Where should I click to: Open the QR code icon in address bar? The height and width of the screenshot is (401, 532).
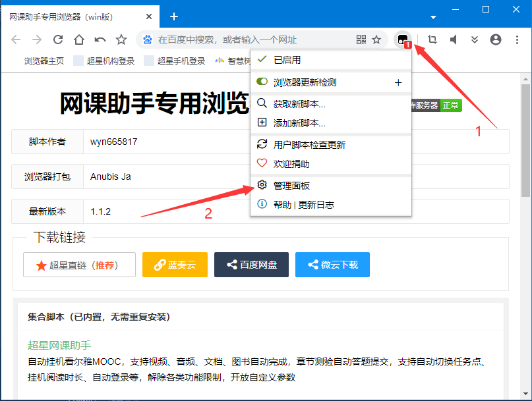pyautogui.click(x=361, y=40)
